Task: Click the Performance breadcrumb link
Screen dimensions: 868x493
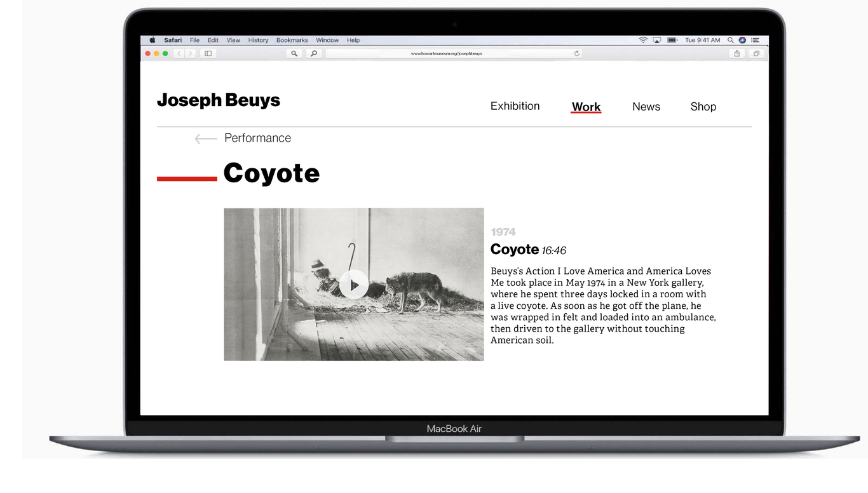Action: 257,138
